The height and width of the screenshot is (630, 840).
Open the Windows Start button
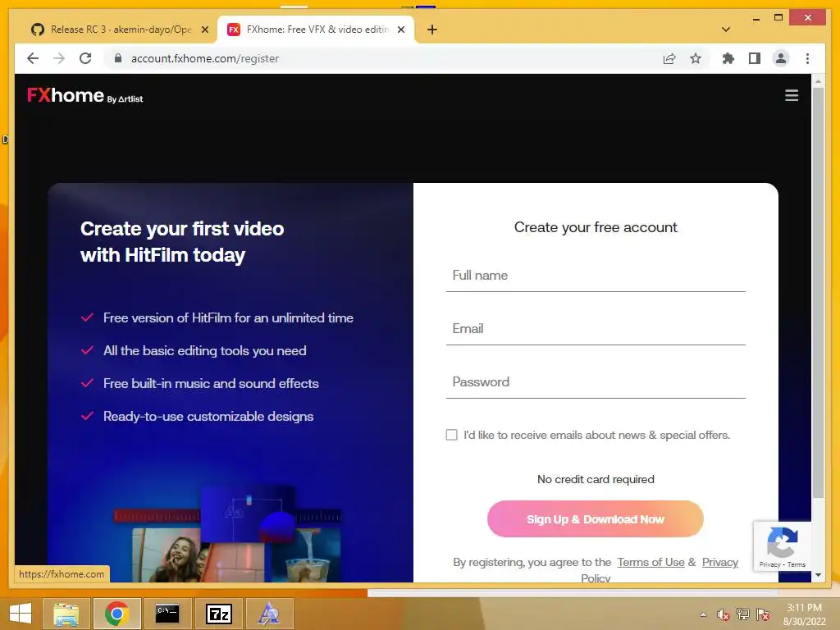(21, 614)
